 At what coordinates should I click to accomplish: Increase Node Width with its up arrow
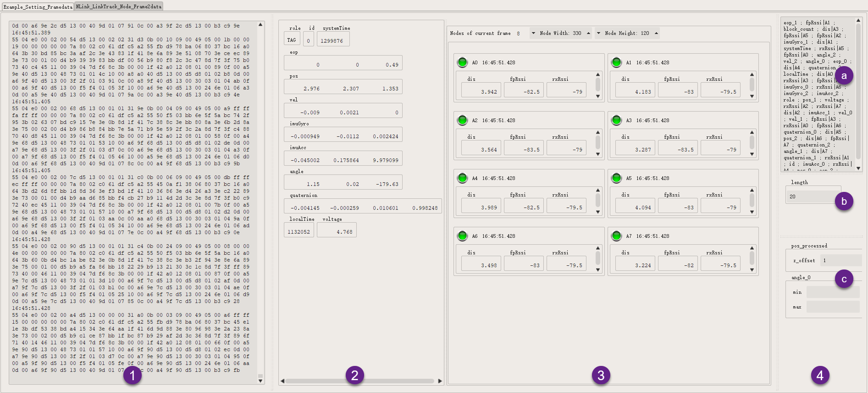(x=588, y=33)
